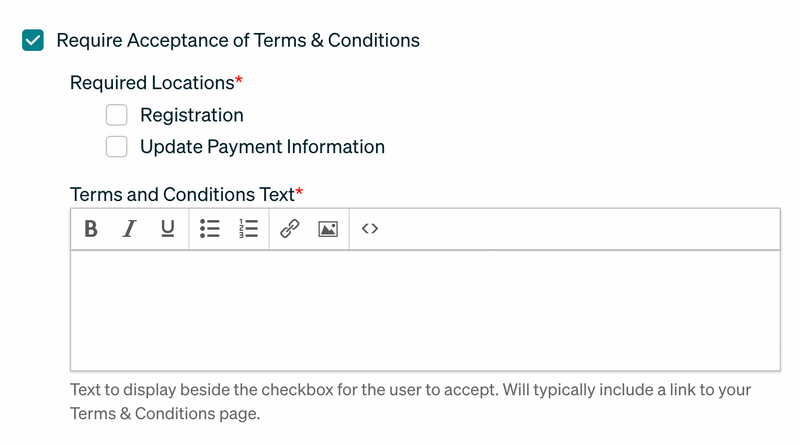Select the Required Locations heading
Viewport: 800px width, 445px height.
(x=152, y=83)
